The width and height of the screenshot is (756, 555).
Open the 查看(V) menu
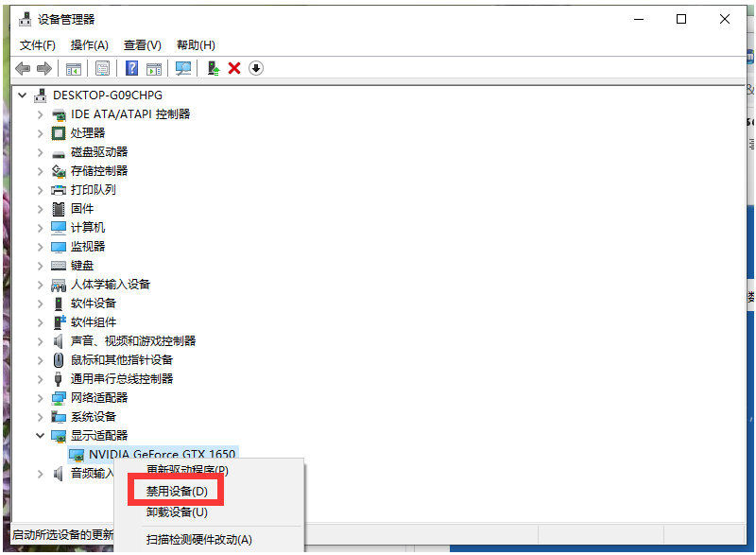click(x=143, y=44)
